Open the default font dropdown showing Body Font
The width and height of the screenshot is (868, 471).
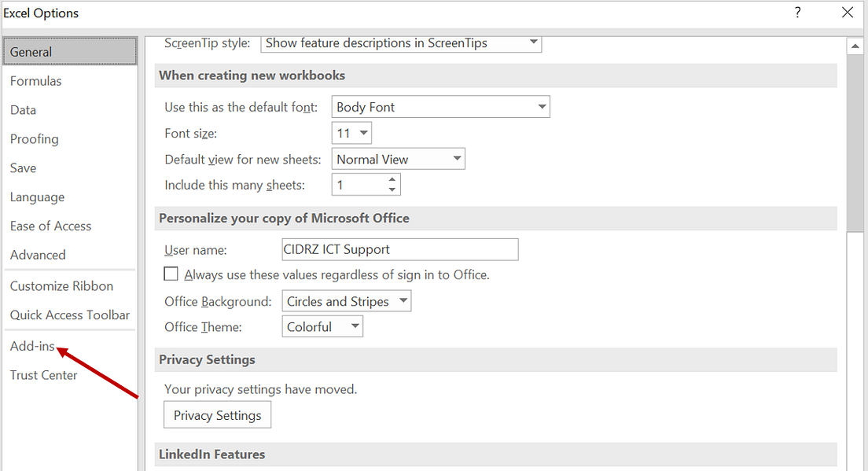click(541, 106)
